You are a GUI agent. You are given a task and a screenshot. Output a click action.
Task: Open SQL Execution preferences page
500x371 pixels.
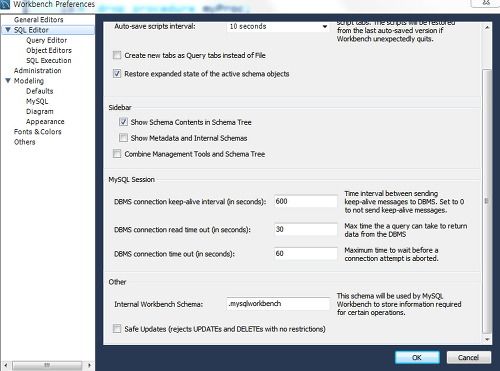coord(49,61)
